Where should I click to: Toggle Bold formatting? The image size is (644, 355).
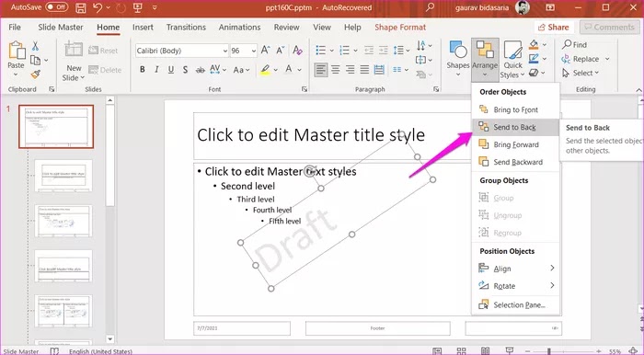point(142,70)
